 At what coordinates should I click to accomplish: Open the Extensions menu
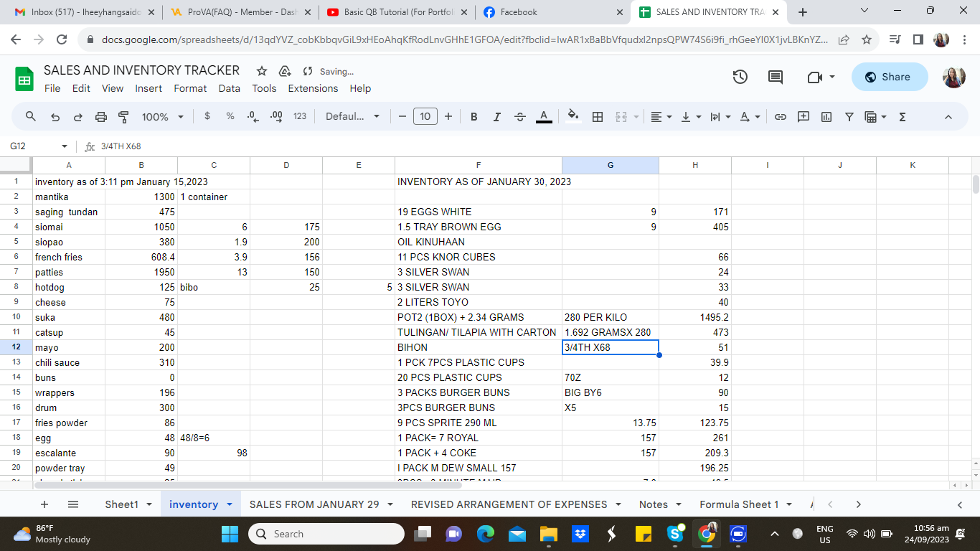click(313, 88)
